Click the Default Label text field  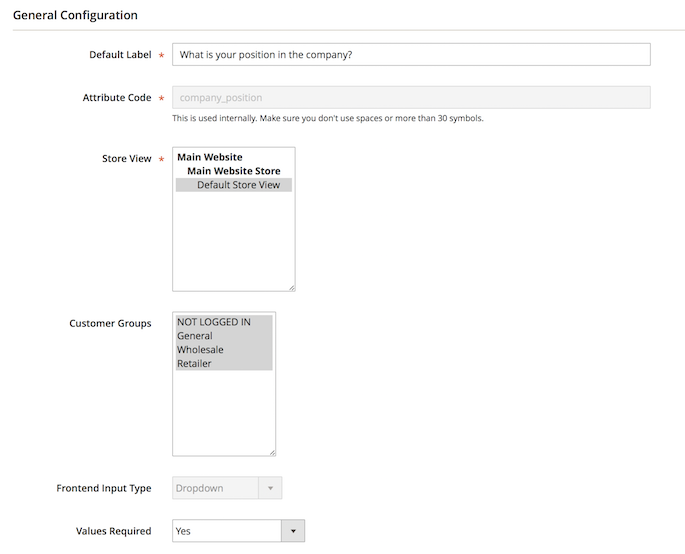(x=410, y=55)
